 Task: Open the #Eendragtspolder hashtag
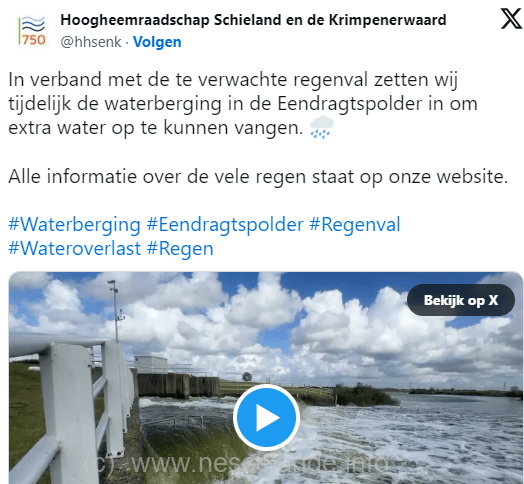click(x=225, y=224)
